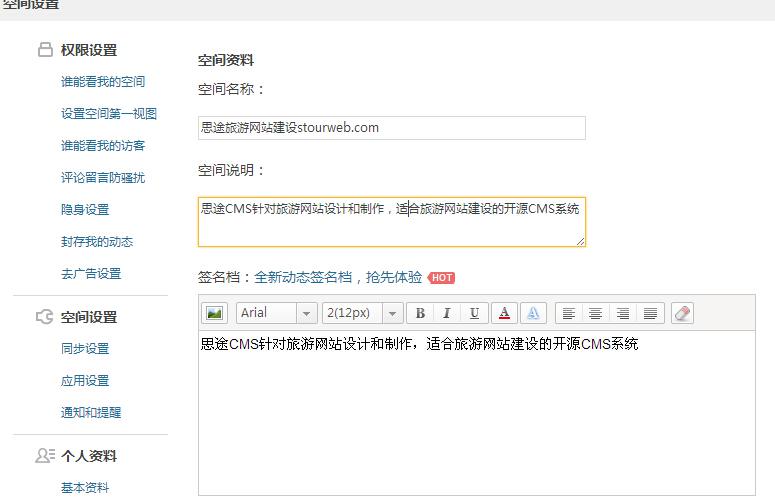Toggle bold formatting in signature editor
The height and width of the screenshot is (503, 775).
pyautogui.click(x=420, y=313)
